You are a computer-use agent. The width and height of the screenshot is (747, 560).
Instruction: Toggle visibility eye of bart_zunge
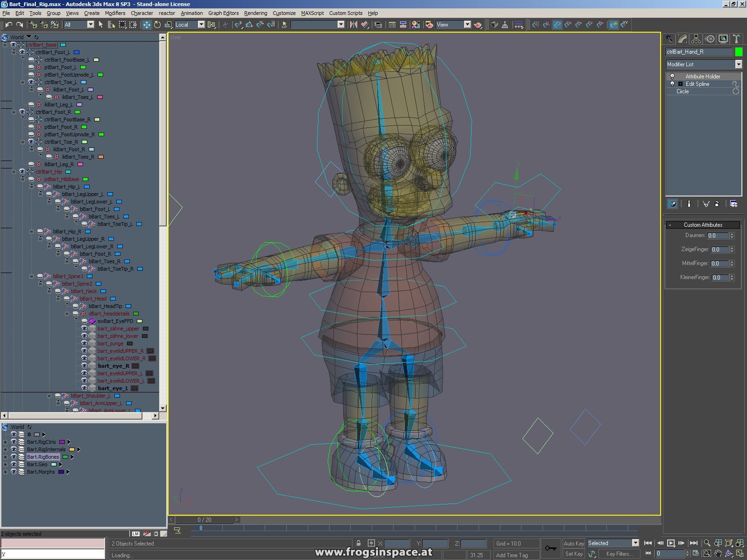[85, 343]
